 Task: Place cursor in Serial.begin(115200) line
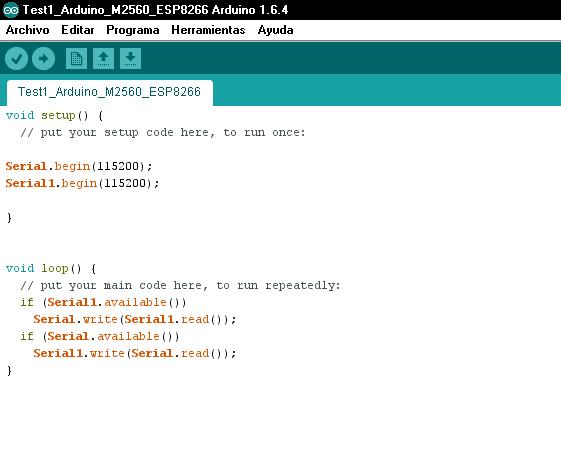coord(79,166)
